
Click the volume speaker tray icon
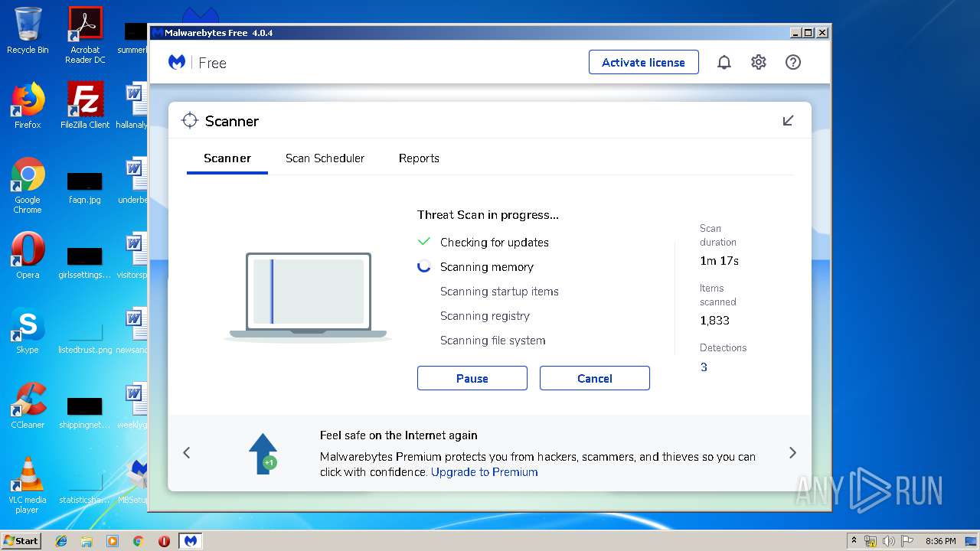[x=890, y=541]
